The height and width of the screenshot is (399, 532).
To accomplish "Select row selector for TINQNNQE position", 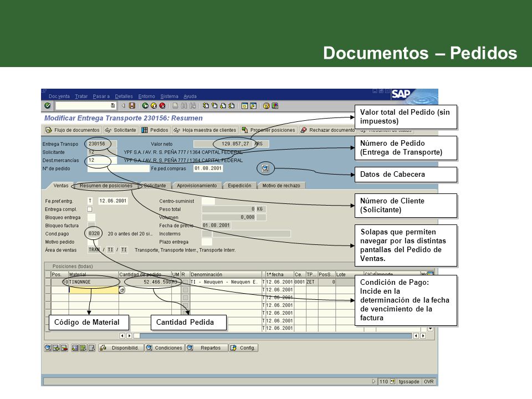I will (x=48, y=282).
